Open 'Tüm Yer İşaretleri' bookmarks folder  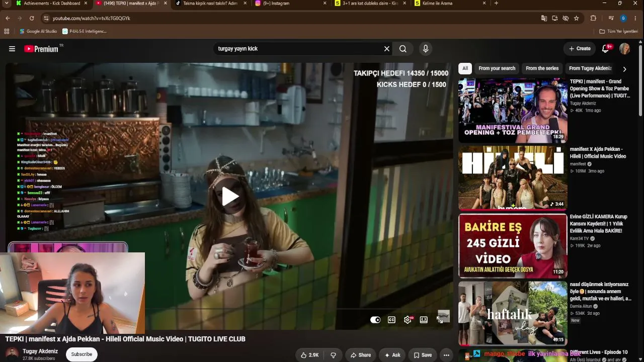click(x=619, y=31)
